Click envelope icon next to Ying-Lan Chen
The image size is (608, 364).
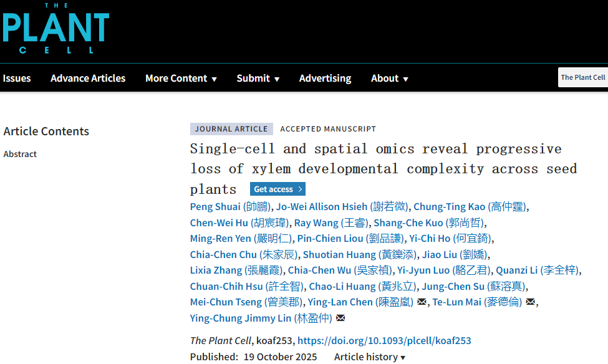point(422,302)
